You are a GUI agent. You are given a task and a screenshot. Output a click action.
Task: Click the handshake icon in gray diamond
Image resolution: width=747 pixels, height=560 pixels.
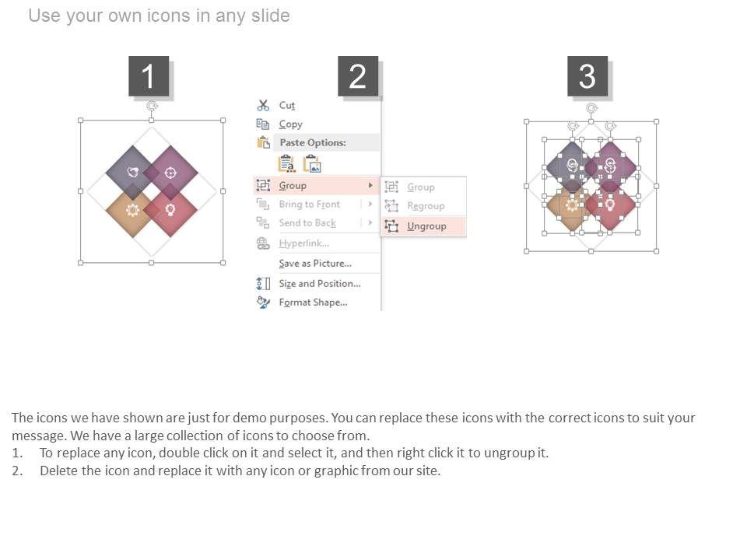132,172
